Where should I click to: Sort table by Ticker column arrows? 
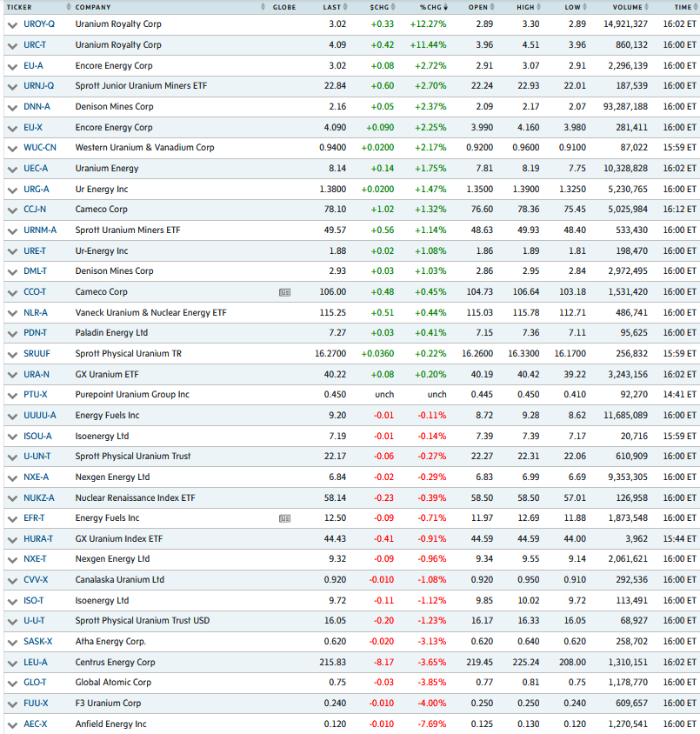tap(69, 7)
